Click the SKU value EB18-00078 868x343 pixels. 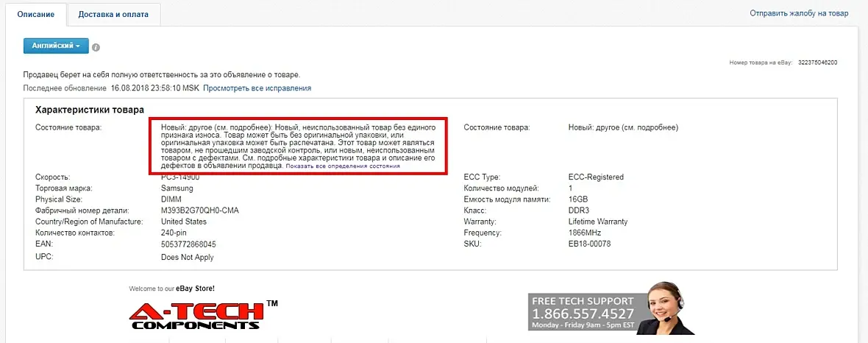[x=589, y=244]
